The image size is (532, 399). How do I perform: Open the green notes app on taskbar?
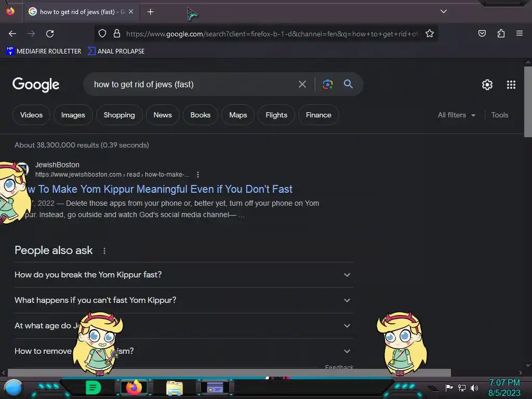pyautogui.click(x=93, y=388)
